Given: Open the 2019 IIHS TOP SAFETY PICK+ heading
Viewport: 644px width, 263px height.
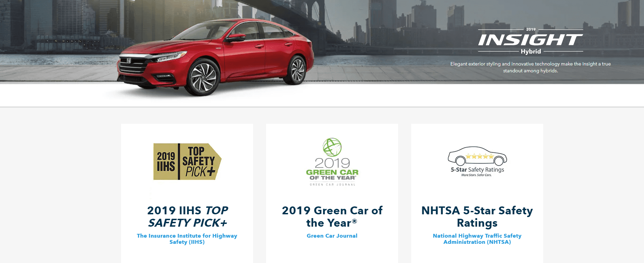Looking at the screenshot, I should [187, 217].
